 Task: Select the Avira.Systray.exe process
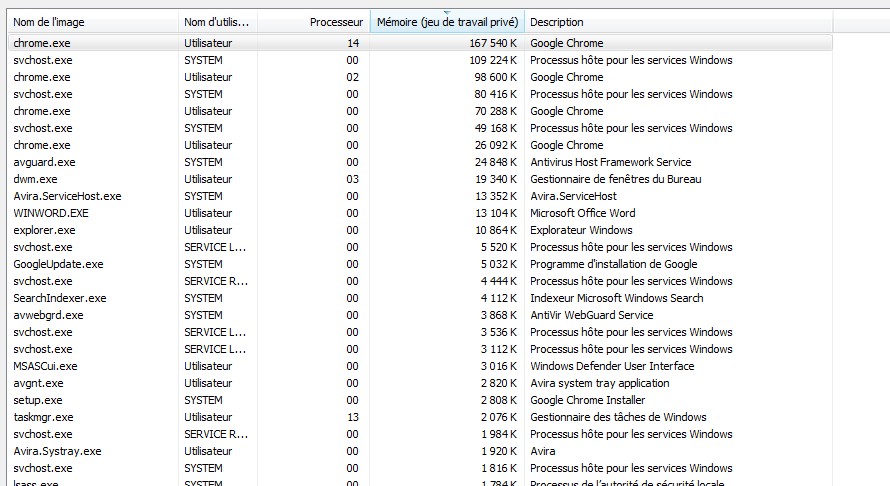(x=420, y=451)
